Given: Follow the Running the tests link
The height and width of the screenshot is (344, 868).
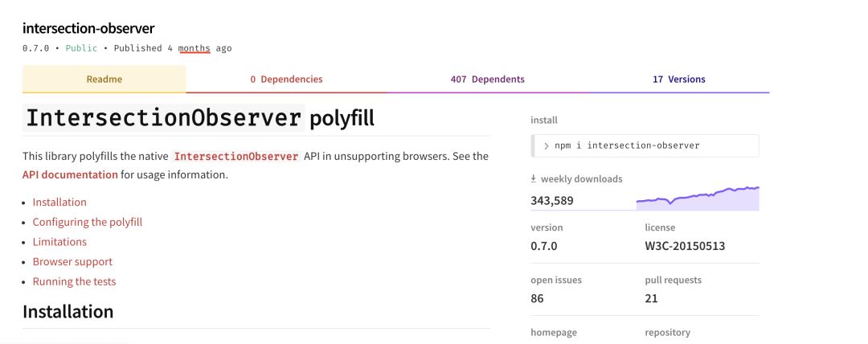Looking at the screenshot, I should coord(74,282).
